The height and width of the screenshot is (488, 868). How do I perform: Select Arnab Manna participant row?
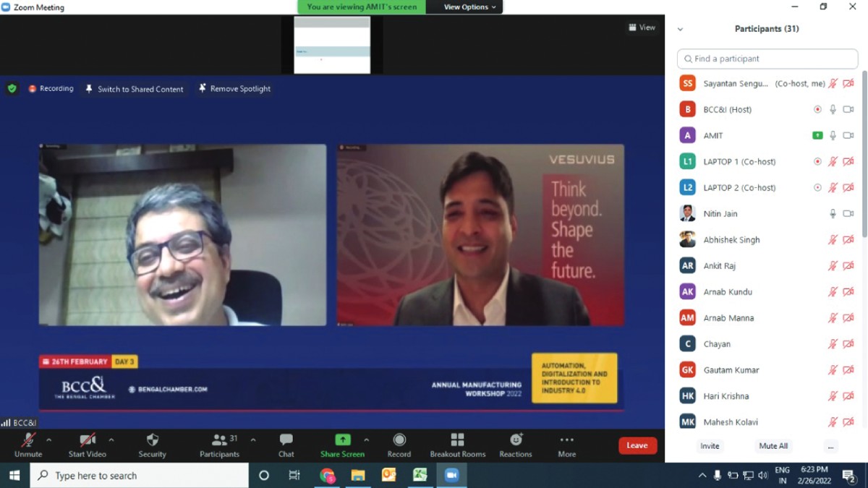point(767,317)
